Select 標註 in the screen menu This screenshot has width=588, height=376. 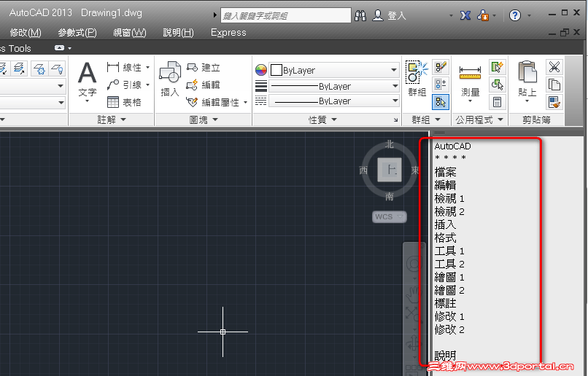(x=445, y=303)
